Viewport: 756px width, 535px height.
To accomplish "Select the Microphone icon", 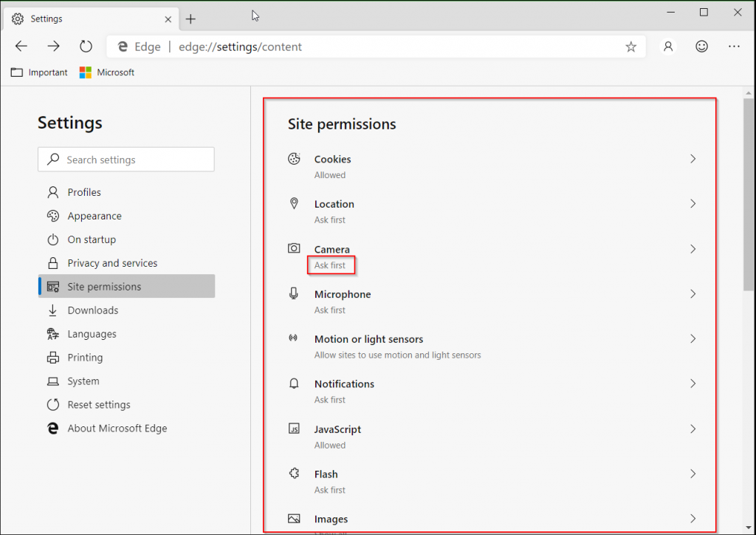I will click(295, 293).
